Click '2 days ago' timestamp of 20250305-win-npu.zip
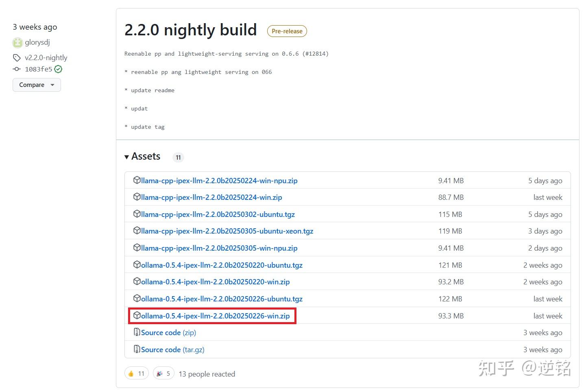Viewport: 586px width, 392px height. tap(545, 248)
